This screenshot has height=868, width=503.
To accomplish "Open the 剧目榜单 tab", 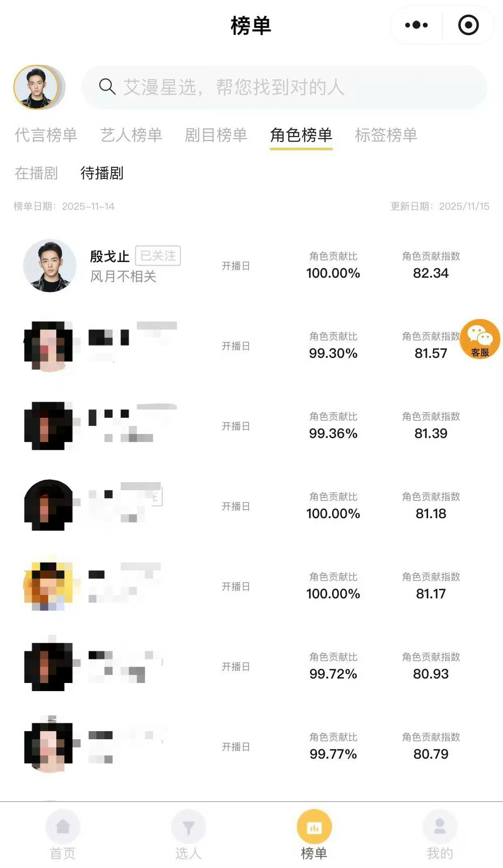I will point(216,135).
